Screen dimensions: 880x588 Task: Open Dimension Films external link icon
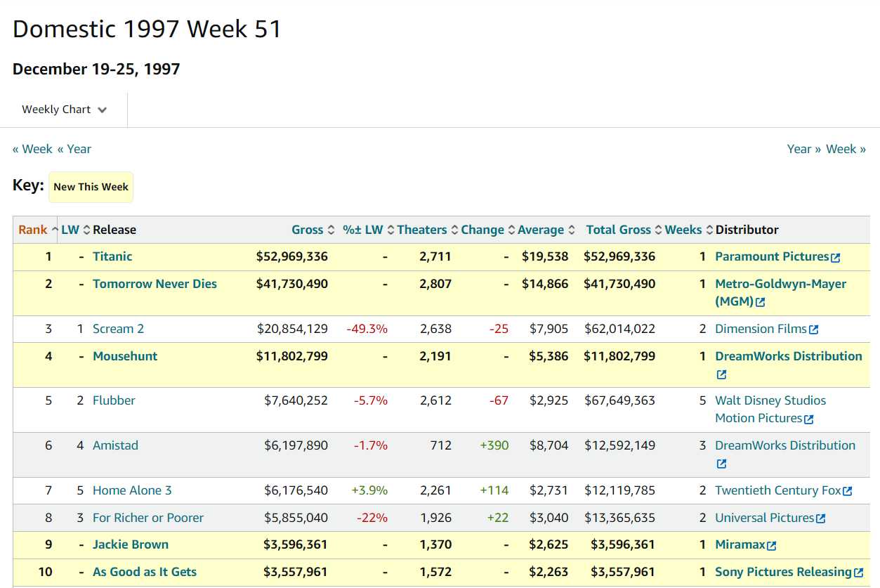point(814,329)
